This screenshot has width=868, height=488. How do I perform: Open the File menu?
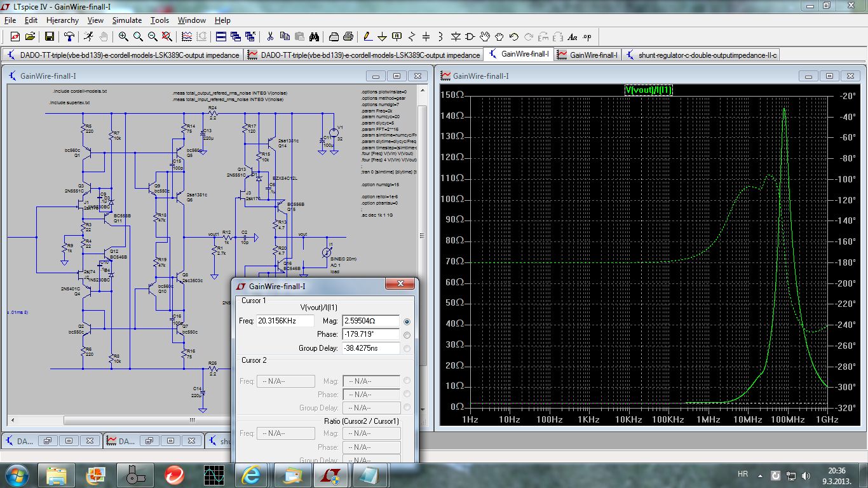(10, 20)
